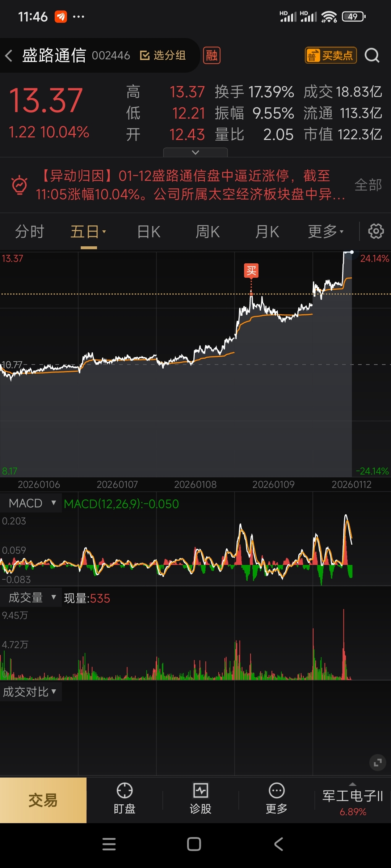Tap the 20260112 date label
This screenshot has height=868, width=391.
click(x=352, y=484)
